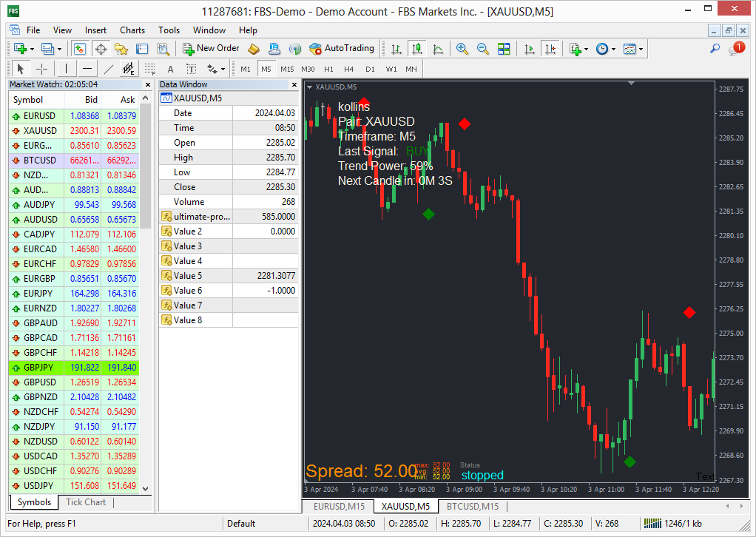Switch to the BTCUSD,M15 chart tab
The width and height of the screenshot is (756, 537).
pyautogui.click(x=473, y=506)
